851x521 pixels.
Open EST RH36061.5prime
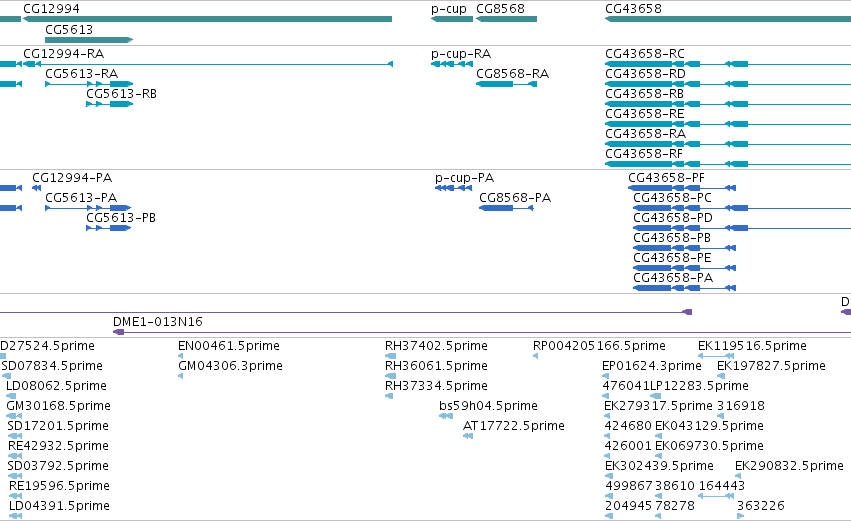[x=436, y=366]
